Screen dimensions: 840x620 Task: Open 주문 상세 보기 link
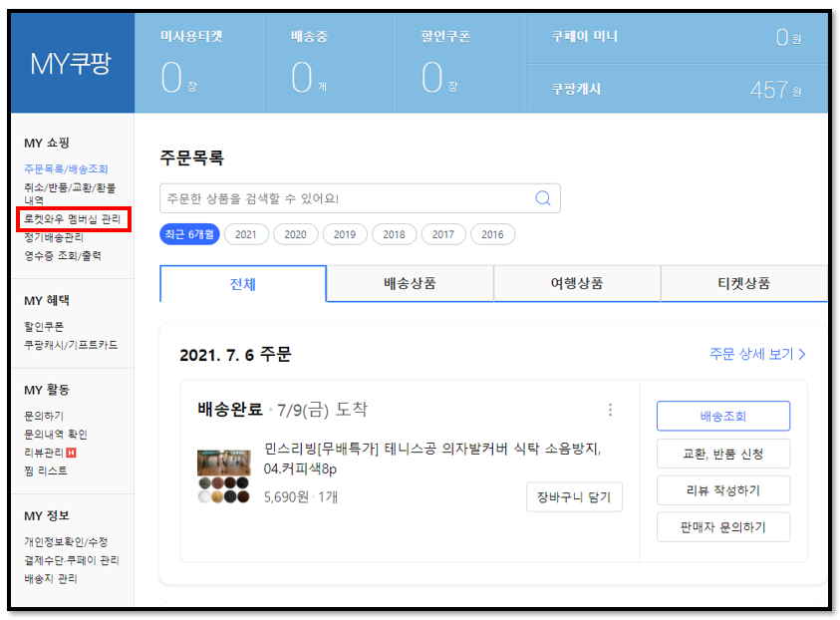coord(757,354)
